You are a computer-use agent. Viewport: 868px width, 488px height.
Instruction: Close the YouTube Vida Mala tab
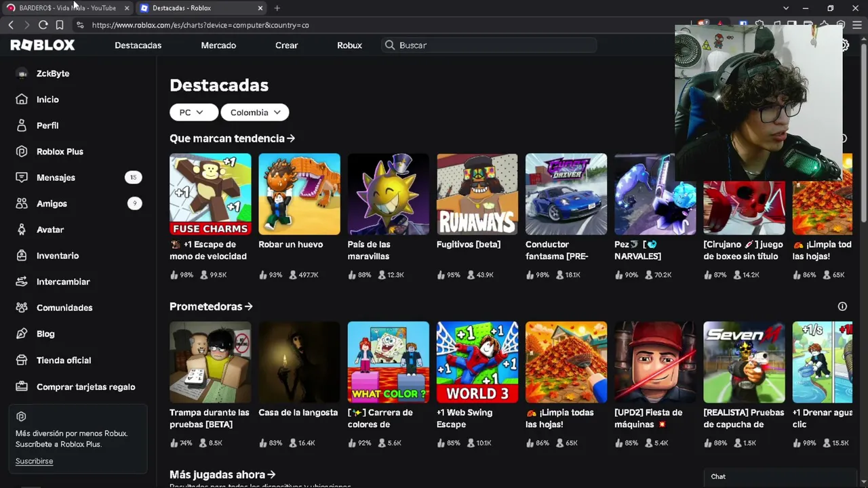click(x=126, y=8)
